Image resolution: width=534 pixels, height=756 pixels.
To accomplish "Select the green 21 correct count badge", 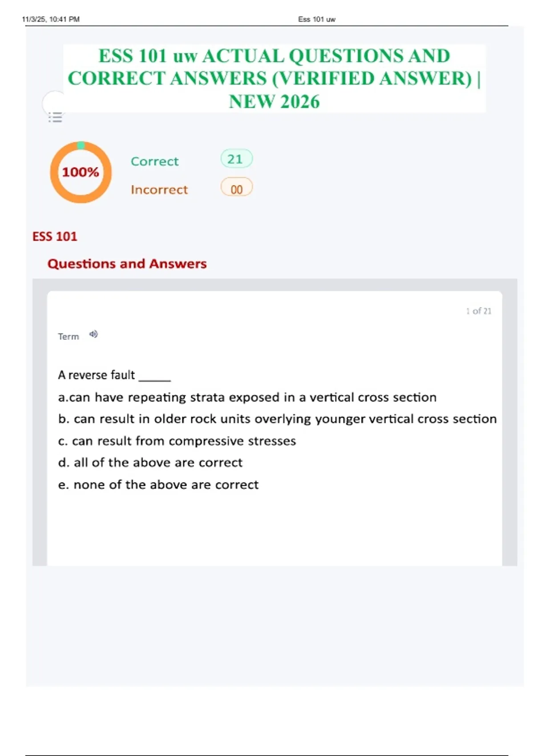I will (x=236, y=159).
